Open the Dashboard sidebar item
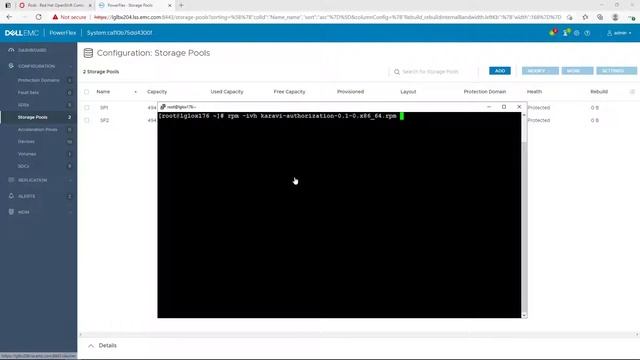Screen dimensions: 640x360 coord(32,50)
